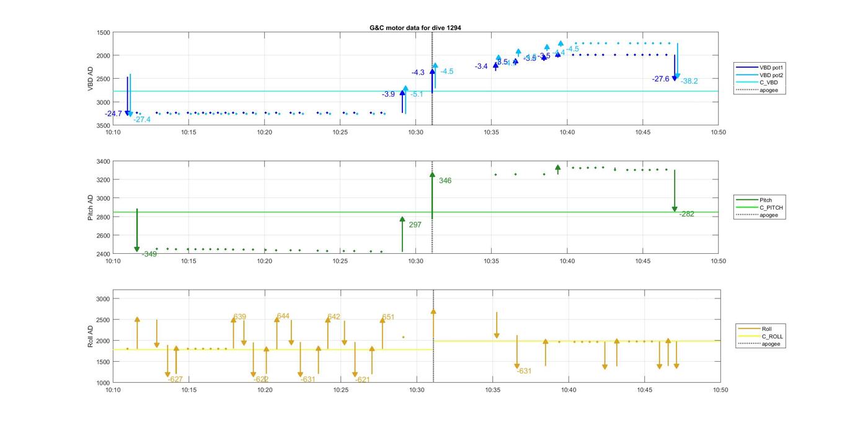Click the 651 roll data label
Screen dimensions: 868x430
click(388, 317)
